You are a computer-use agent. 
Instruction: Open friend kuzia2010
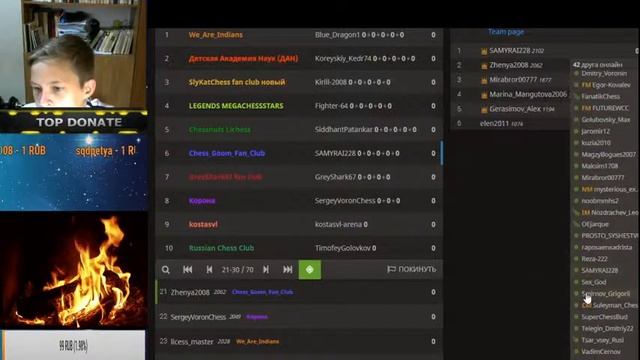pyautogui.click(x=596, y=143)
